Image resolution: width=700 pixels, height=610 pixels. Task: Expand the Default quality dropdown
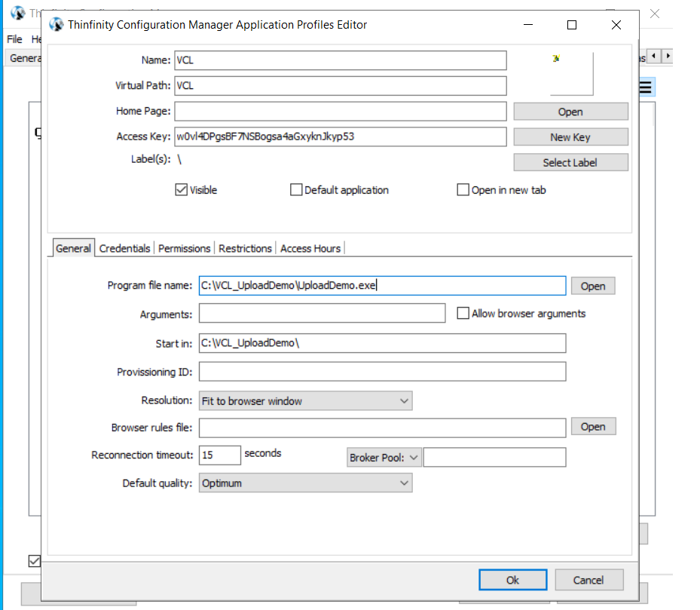tap(305, 483)
